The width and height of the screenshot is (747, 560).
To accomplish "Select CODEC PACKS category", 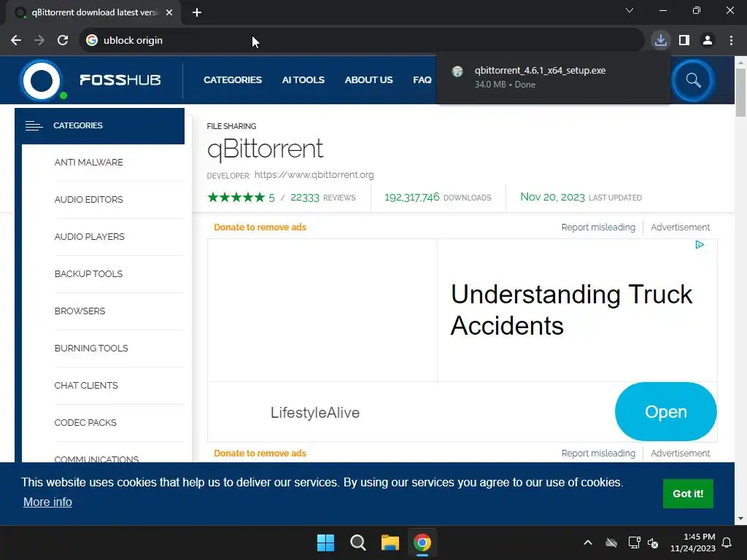I will click(x=85, y=422).
